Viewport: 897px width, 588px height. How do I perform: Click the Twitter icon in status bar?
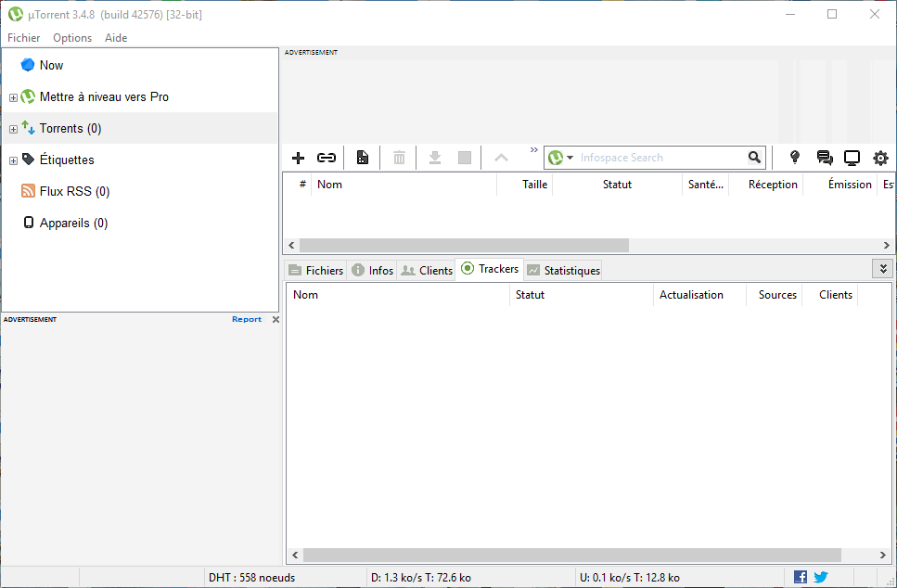click(821, 577)
